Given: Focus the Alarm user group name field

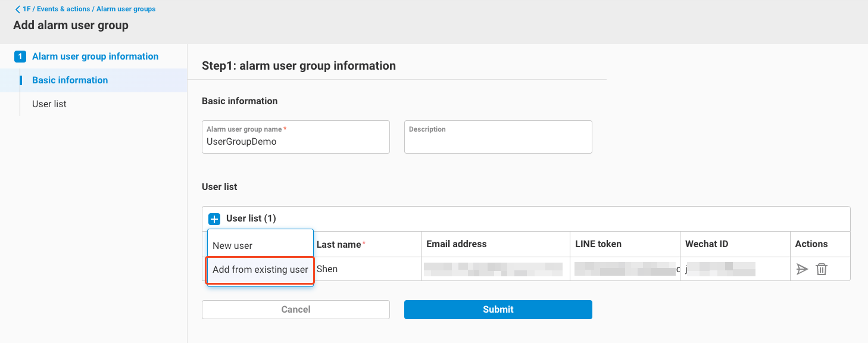Looking at the screenshot, I should tap(295, 142).
